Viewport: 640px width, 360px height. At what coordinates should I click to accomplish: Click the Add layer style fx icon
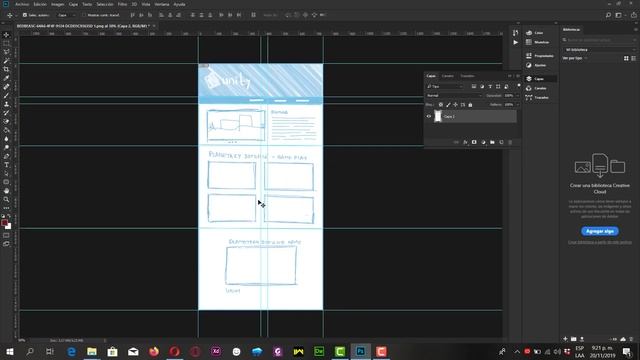click(465, 142)
